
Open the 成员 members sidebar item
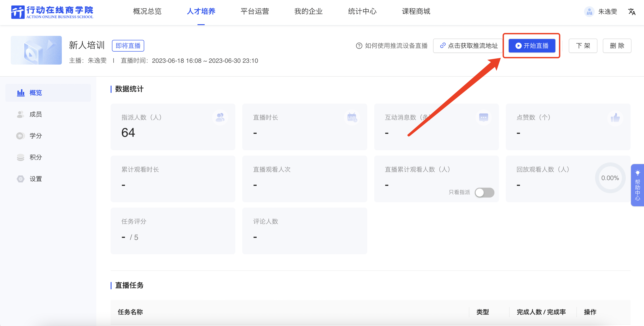(x=36, y=114)
